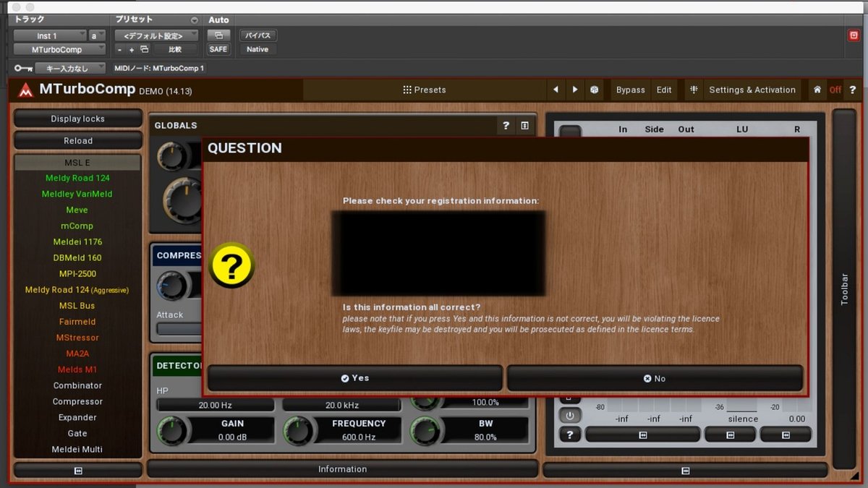This screenshot has width=868, height=488.
Task: Open Settings & Activation
Action: tap(752, 90)
